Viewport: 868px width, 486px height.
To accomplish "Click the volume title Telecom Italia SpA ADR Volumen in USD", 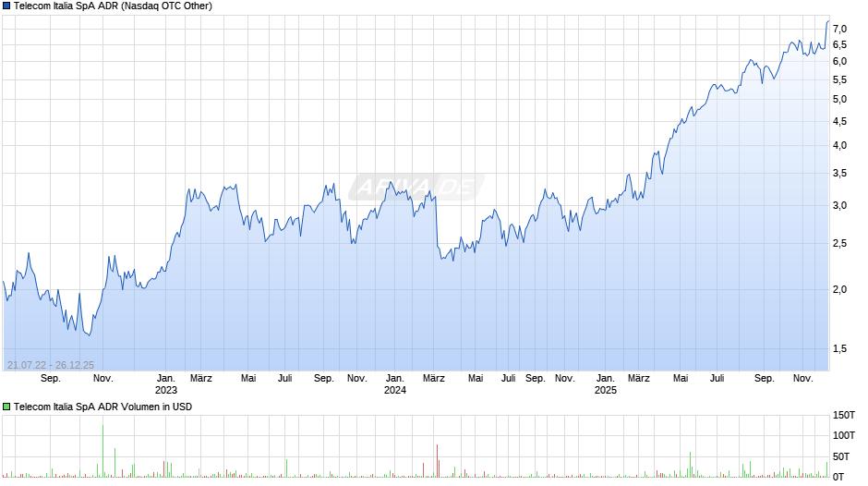I will [x=103, y=407].
